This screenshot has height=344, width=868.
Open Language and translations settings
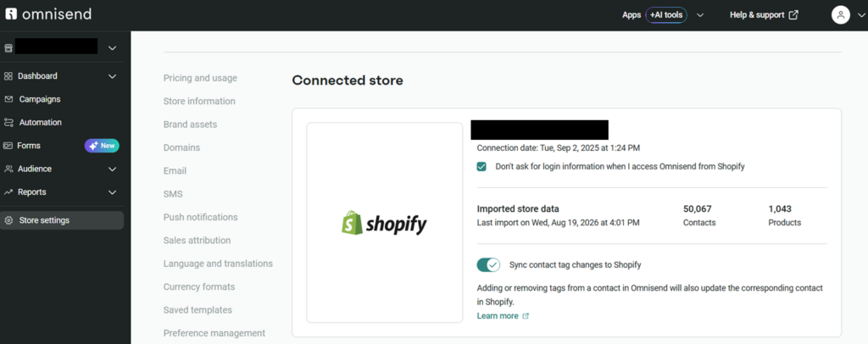point(218,264)
